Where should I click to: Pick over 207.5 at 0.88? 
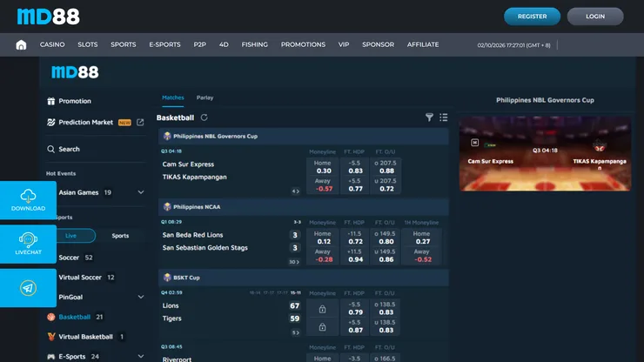pos(386,167)
